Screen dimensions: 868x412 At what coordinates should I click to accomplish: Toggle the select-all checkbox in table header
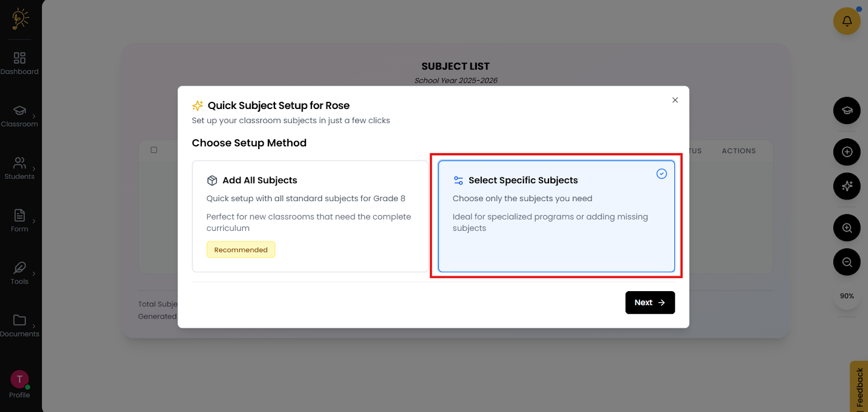point(154,150)
